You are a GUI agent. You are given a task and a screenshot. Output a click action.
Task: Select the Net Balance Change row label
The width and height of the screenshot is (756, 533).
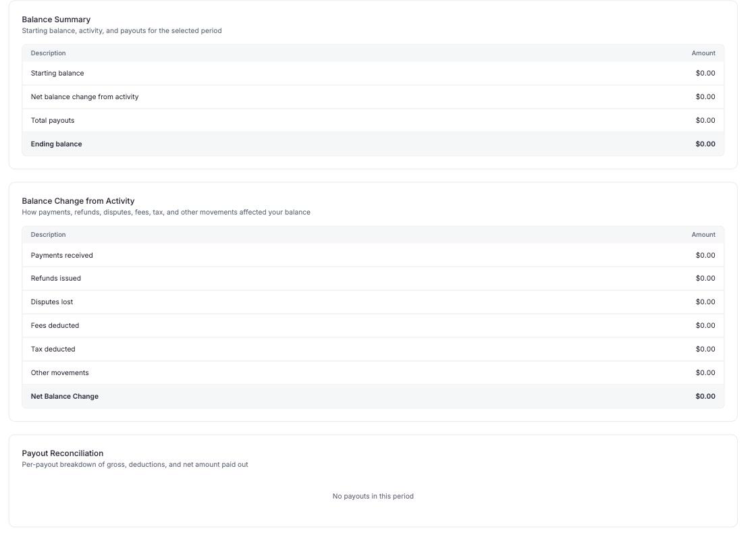[x=65, y=397]
